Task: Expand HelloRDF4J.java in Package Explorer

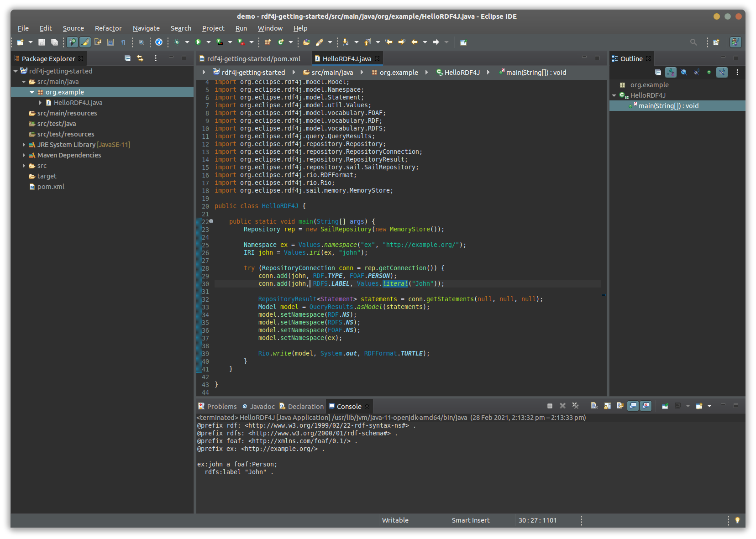Action: (40, 103)
